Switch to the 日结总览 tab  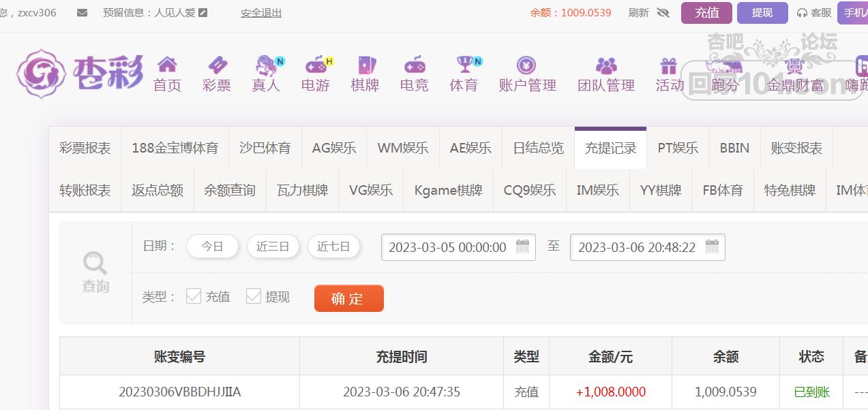(538, 148)
